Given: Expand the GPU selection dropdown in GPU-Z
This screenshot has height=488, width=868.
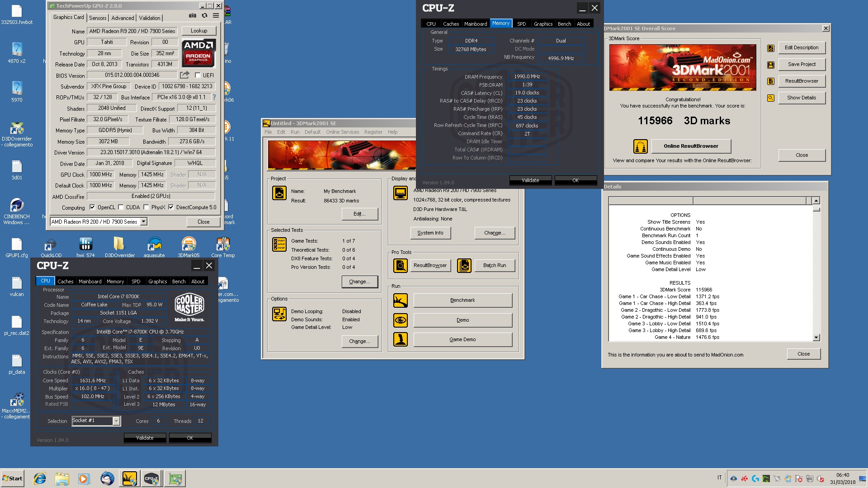Looking at the screenshot, I should 144,222.
